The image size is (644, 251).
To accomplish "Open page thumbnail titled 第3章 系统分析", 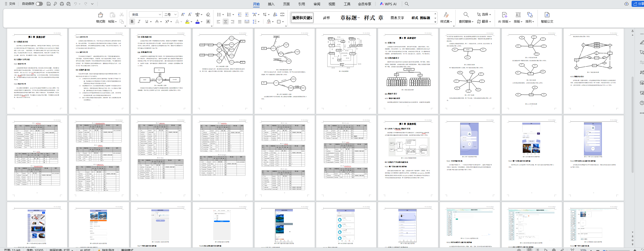I will click(x=37, y=71).
